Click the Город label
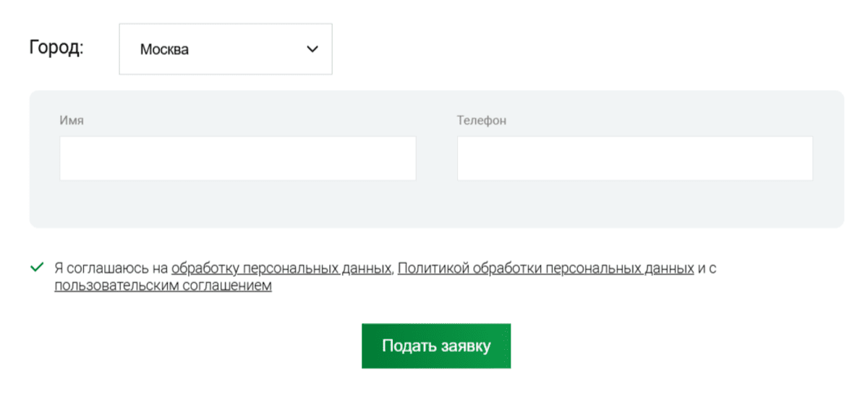Screen dimensions: 868x399 point(56,48)
